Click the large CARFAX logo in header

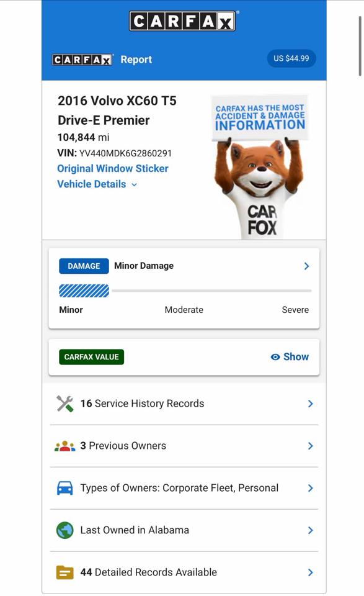[182, 21]
